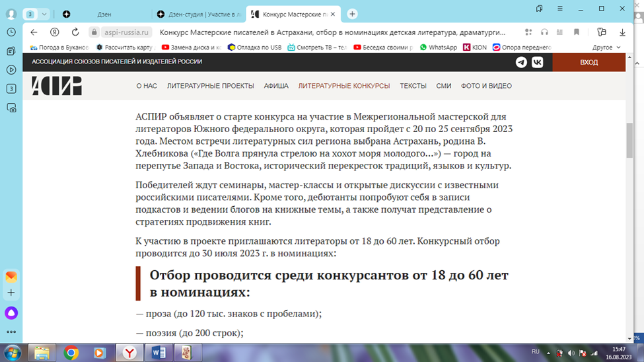This screenshot has height=362, width=644.
Task: Open the extensions grid icon
Action: (528, 32)
